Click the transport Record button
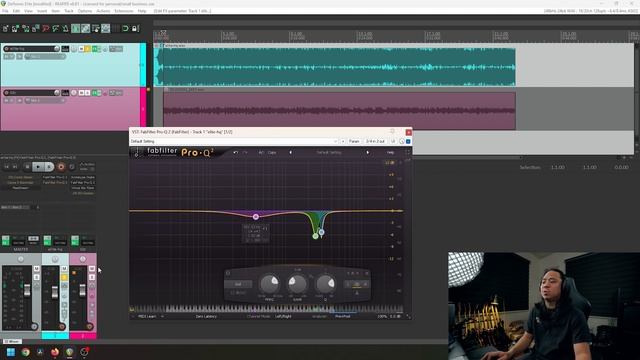Image resolution: width=640 pixels, height=360 pixels. click(x=61, y=167)
